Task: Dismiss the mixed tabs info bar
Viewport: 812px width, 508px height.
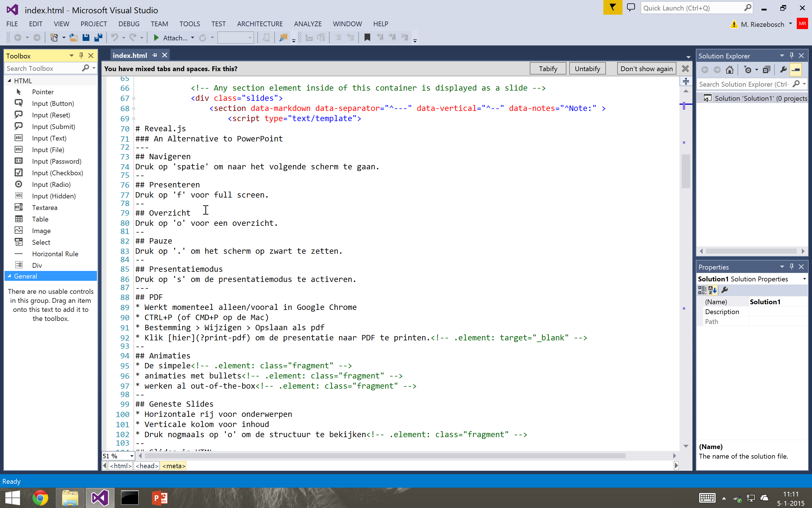Action: tap(685, 69)
